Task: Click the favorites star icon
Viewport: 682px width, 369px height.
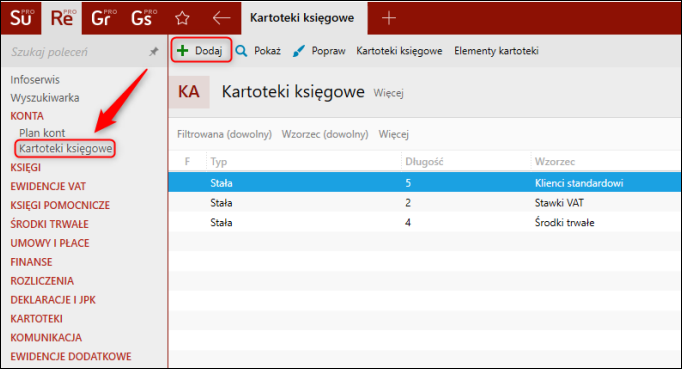Action: pyautogui.click(x=182, y=18)
